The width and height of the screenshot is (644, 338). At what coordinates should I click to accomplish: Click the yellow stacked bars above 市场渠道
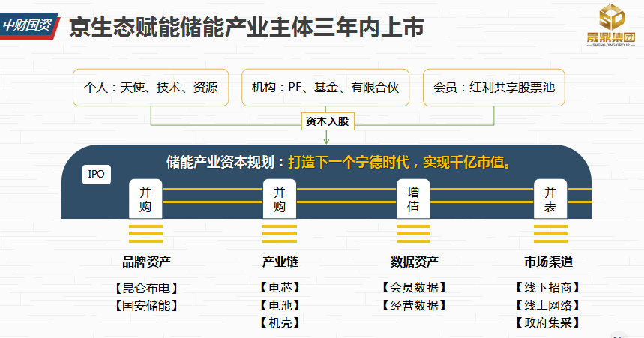[550, 234]
